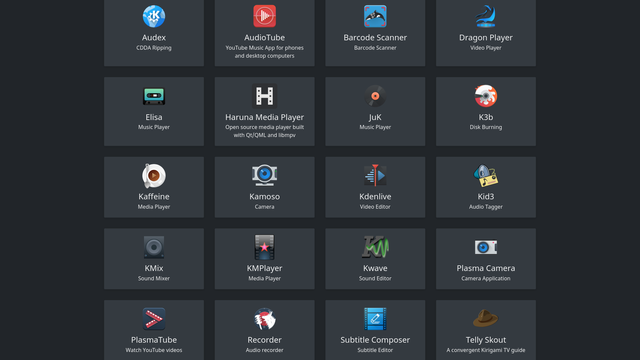The width and height of the screenshot is (640, 360).
Task: Open the PlasmaTube title link
Action: point(154,340)
